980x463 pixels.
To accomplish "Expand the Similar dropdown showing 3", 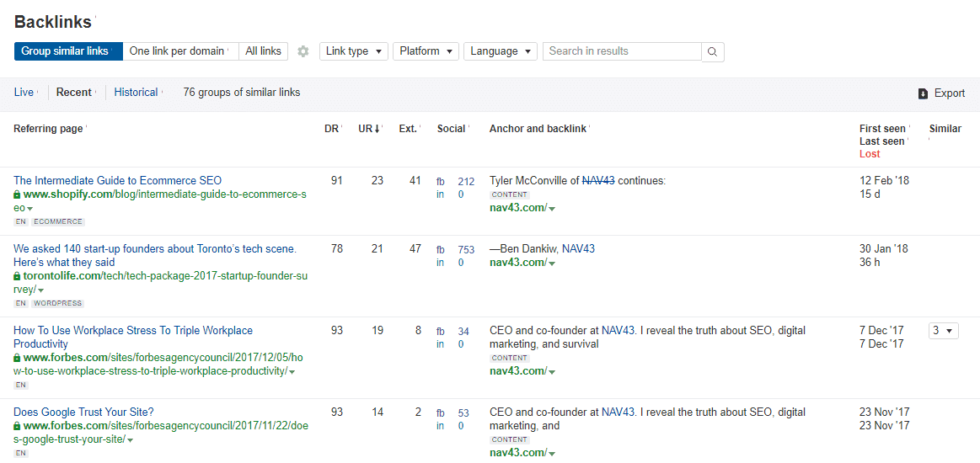I will coord(943,331).
